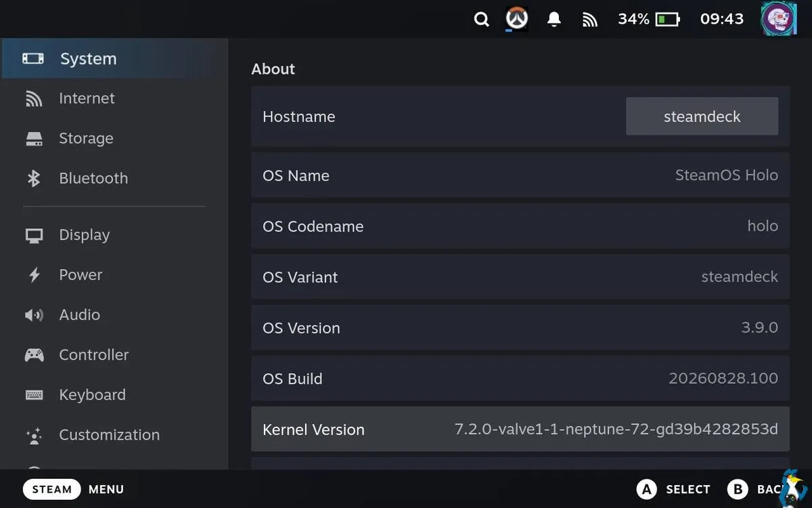
Task: Click the kernel string 7.2.0-valve1-1-neptune
Action: pyautogui.click(x=616, y=429)
